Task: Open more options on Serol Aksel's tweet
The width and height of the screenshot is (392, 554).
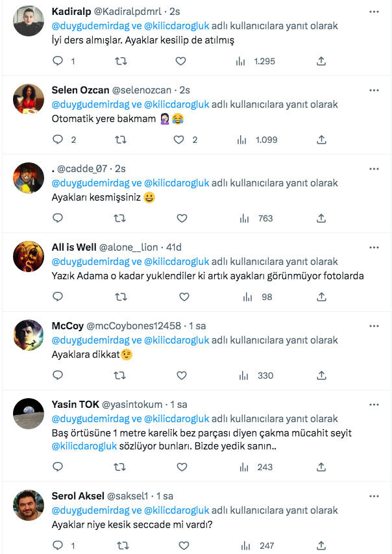Action: [374, 496]
